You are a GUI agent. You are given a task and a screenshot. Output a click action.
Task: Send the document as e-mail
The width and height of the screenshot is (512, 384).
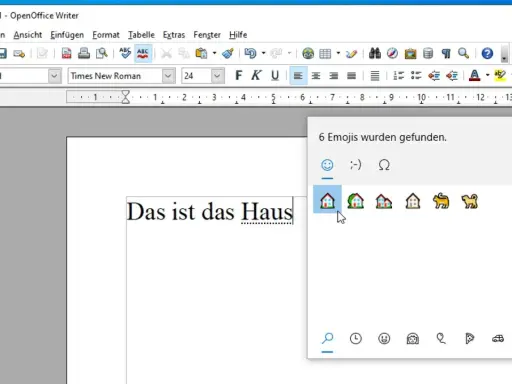[x=19, y=53]
